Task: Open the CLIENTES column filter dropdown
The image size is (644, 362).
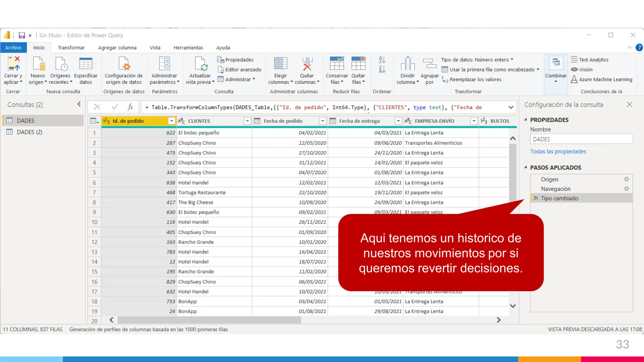Action: (x=247, y=121)
